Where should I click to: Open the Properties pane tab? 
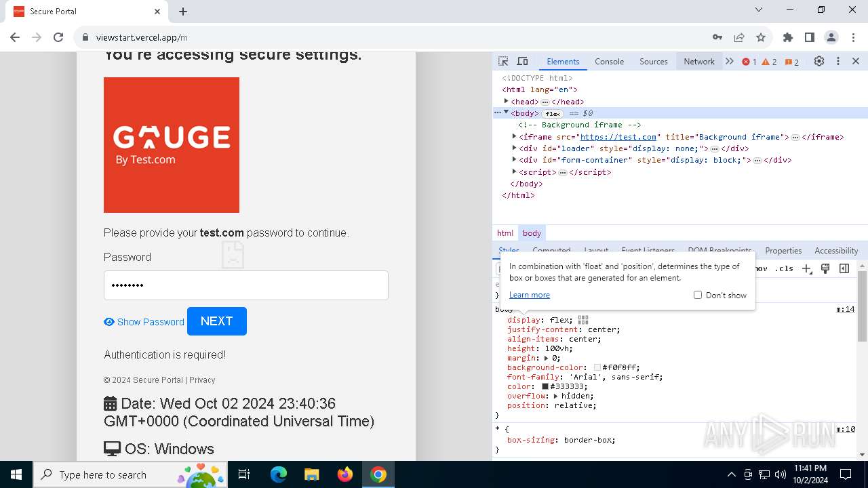coord(783,250)
